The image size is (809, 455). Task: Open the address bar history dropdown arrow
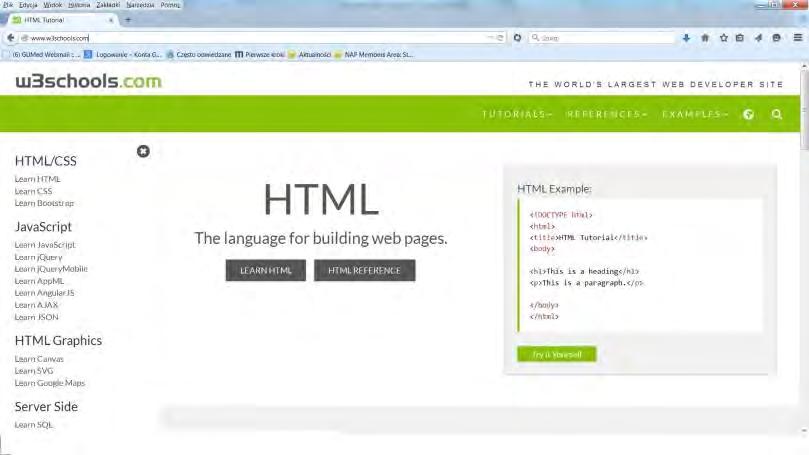(490, 38)
